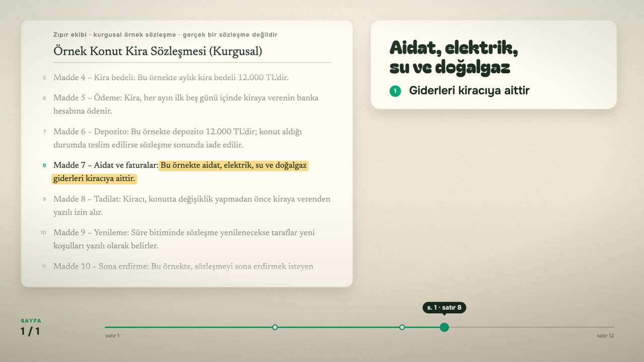The image size is (644, 362).
Task: Click line number 10 in the document margin
Action: pos(43,233)
